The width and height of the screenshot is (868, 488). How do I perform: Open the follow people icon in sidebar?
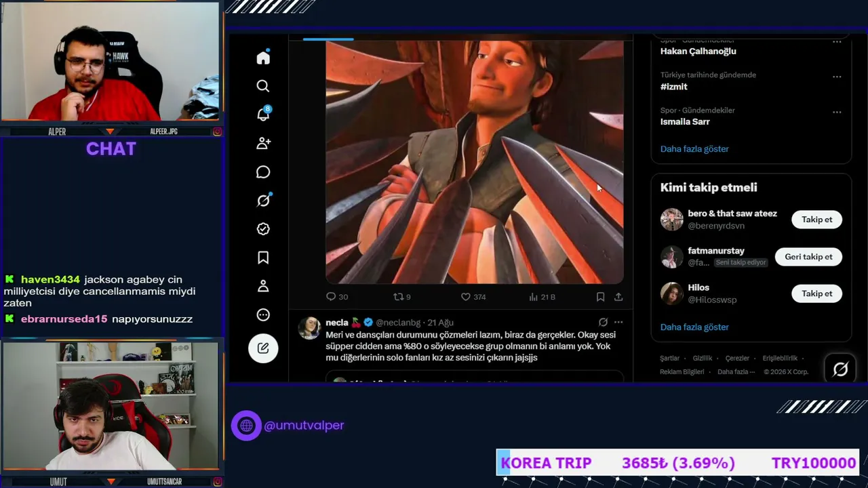pyautogui.click(x=263, y=143)
